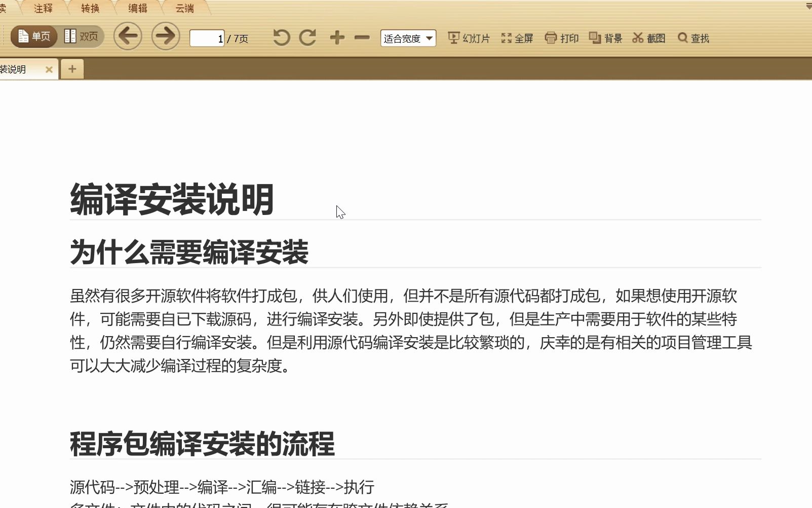
Task: Open the find tool (查找)
Action: 693,38
